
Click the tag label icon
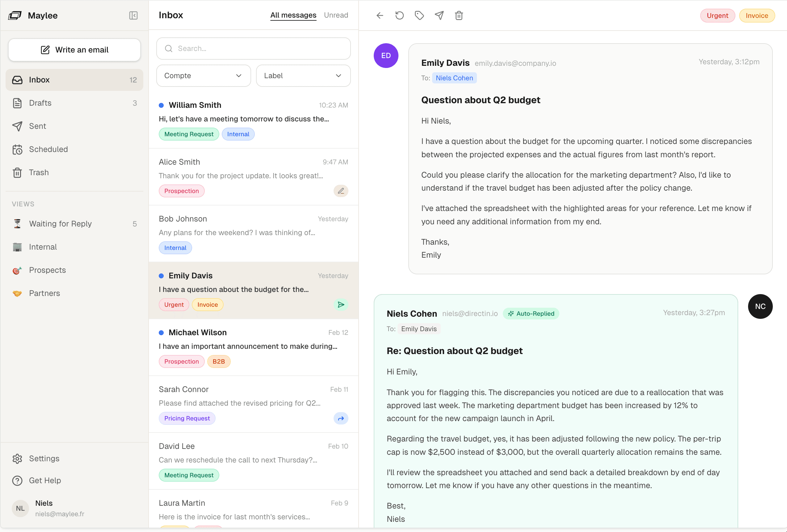(419, 15)
